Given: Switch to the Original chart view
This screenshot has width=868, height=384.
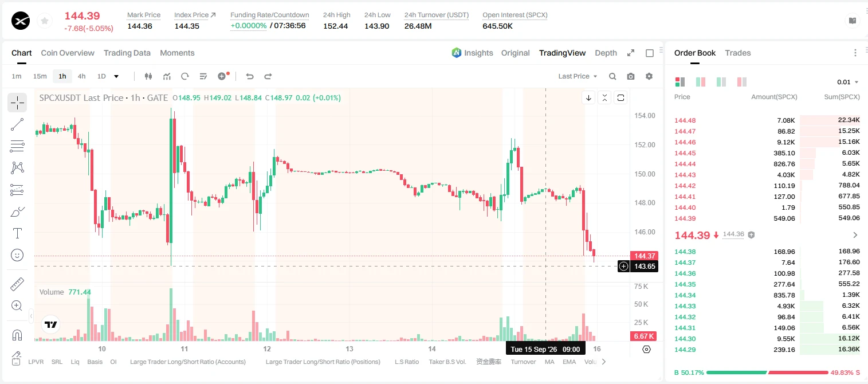Looking at the screenshot, I should click(516, 53).
